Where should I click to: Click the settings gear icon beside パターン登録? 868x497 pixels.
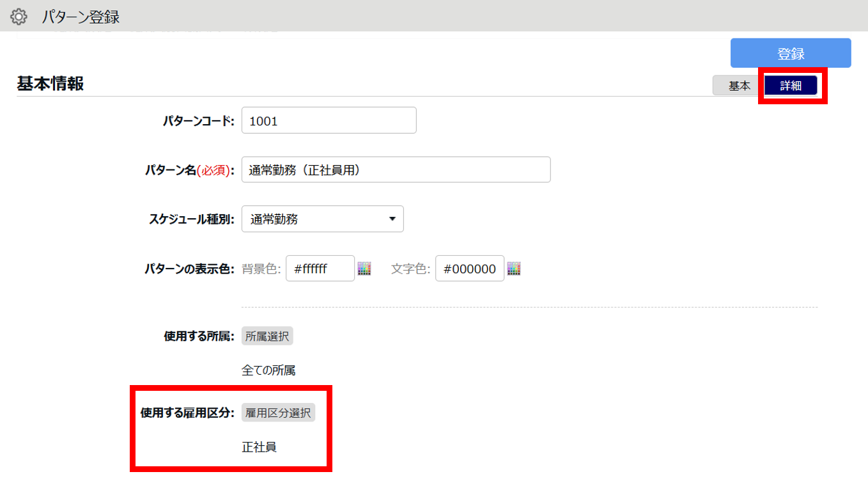[19, 17]
